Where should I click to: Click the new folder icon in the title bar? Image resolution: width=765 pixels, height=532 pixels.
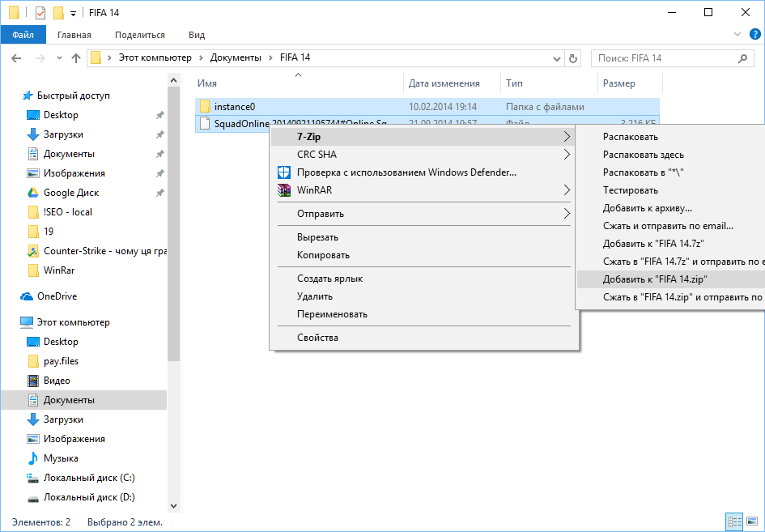pos(58,13)
